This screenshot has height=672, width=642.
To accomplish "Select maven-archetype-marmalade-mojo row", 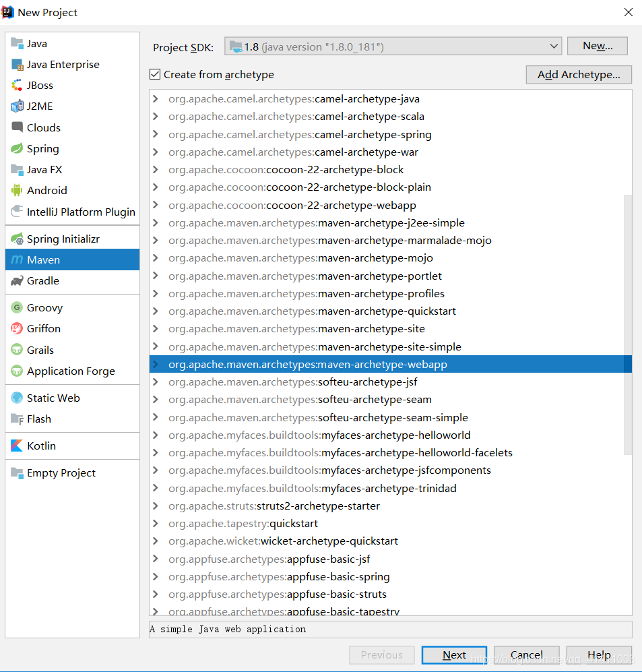I will [390, 241].
